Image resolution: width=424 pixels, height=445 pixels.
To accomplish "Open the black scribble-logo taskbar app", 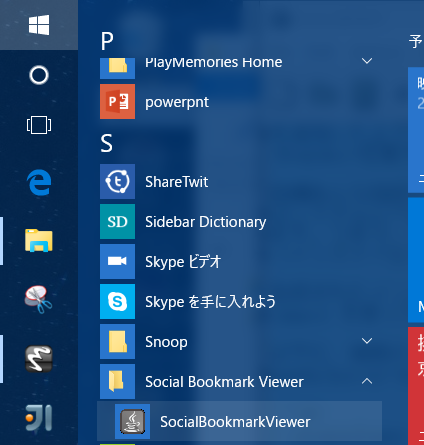I will (39, 359).
